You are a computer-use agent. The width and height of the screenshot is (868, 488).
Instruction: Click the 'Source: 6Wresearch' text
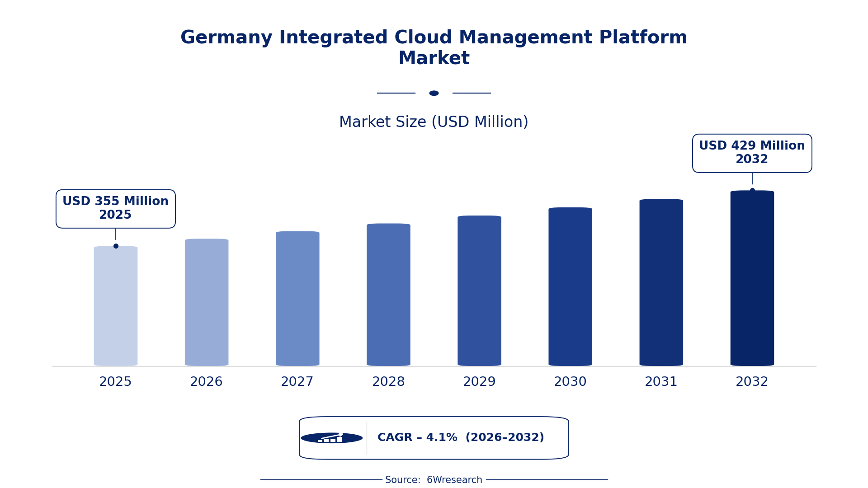click(x=434, y=480)
